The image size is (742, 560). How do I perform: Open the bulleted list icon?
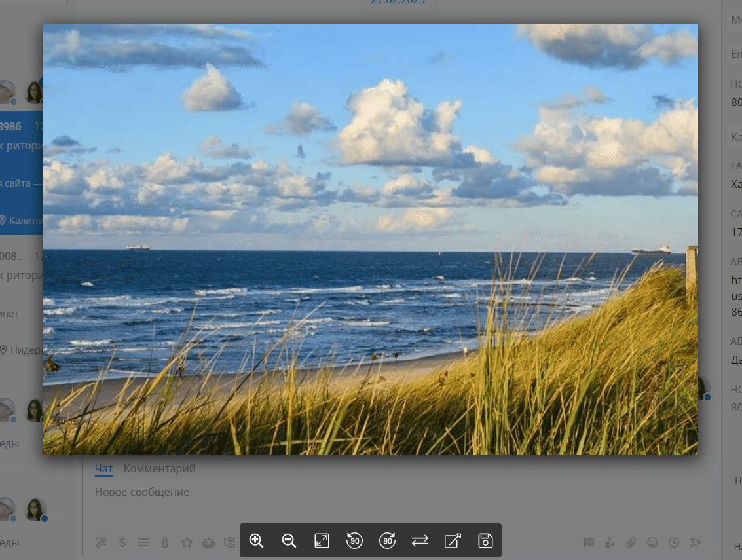pyautogui.click(x=143, y=542)
